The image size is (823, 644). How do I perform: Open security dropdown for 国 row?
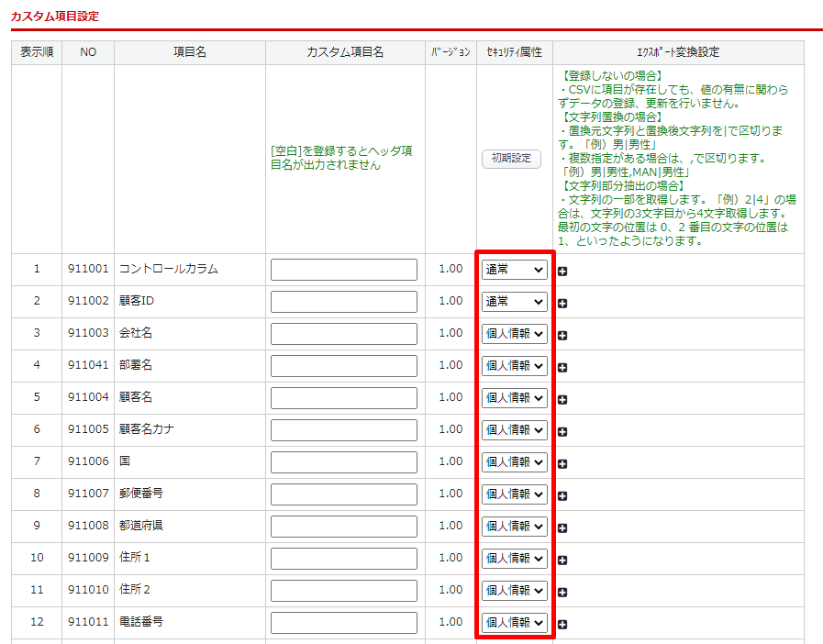[x=514, y=462]
